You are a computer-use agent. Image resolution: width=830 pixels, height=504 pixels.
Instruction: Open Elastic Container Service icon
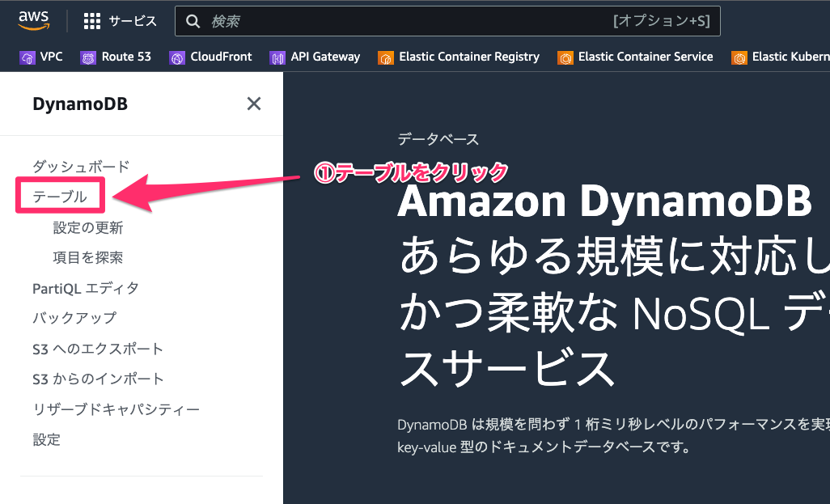click(x=565, y=57)
